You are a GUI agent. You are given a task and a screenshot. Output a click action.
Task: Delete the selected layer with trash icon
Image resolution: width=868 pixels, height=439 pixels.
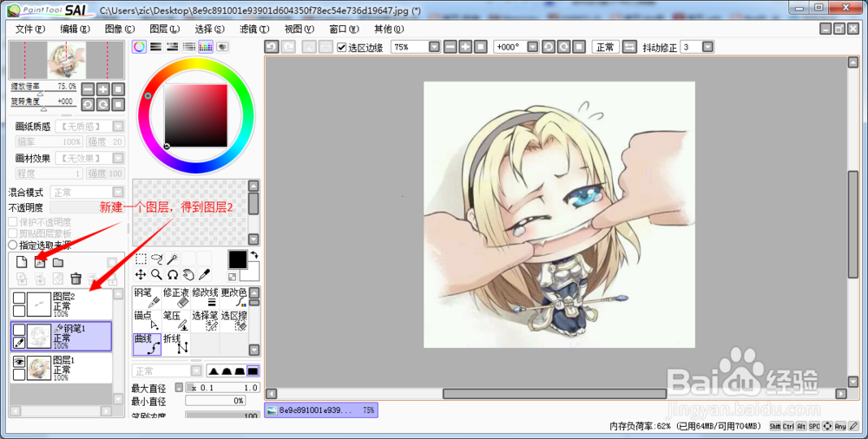(x=76, y=278)
